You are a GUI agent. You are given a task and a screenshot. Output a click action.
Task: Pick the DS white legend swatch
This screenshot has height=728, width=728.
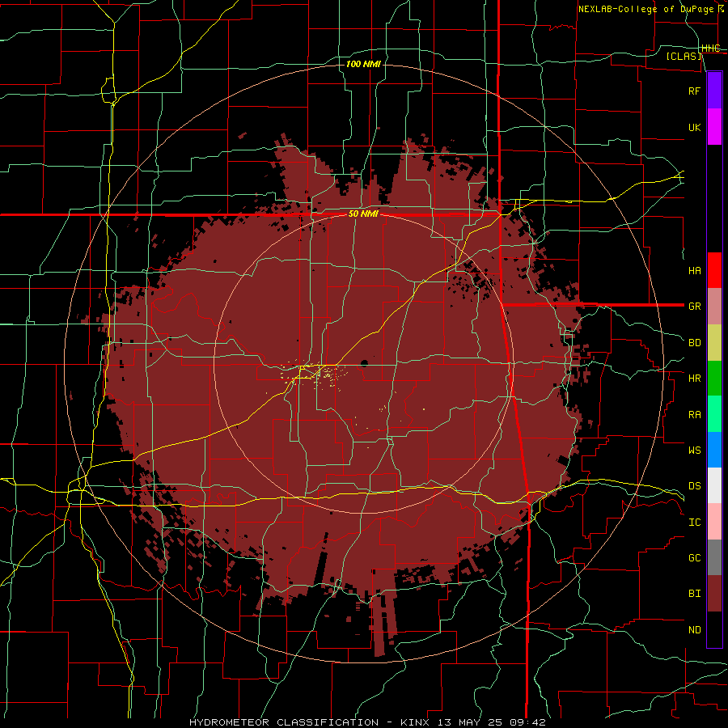coord(714,485)
